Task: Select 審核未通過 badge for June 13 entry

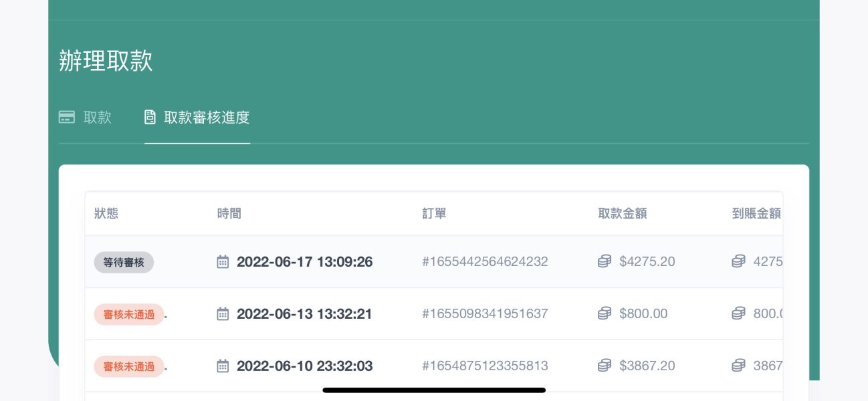Action: (x=129, y=315)
